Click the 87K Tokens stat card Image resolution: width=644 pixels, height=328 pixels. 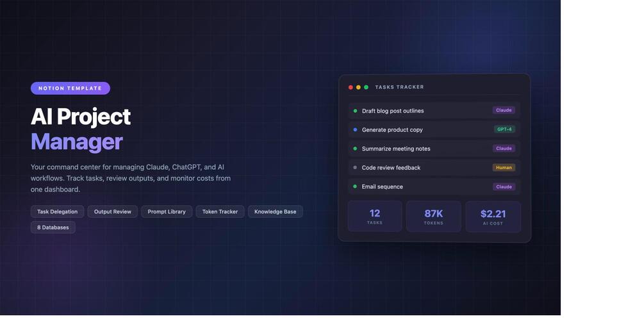(434, 217)
